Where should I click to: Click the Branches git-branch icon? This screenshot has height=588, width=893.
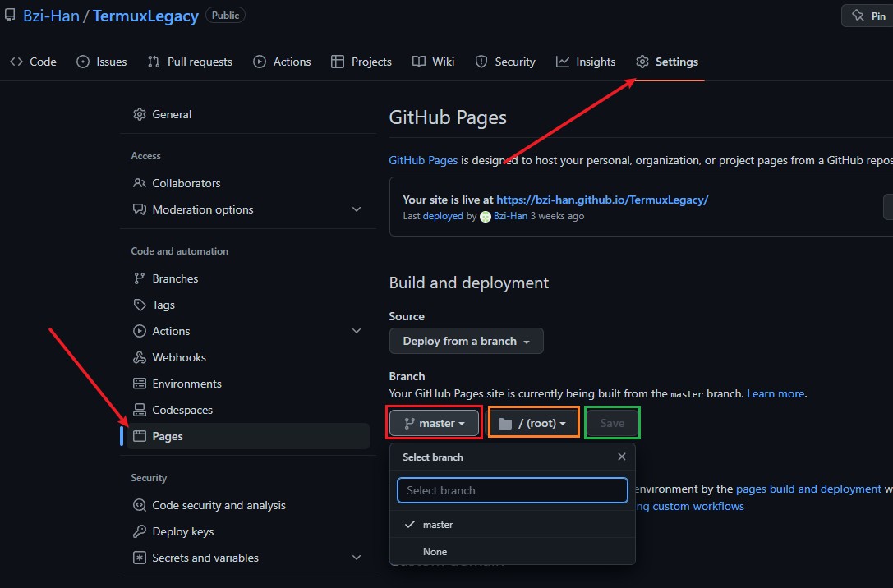(140, 278)
